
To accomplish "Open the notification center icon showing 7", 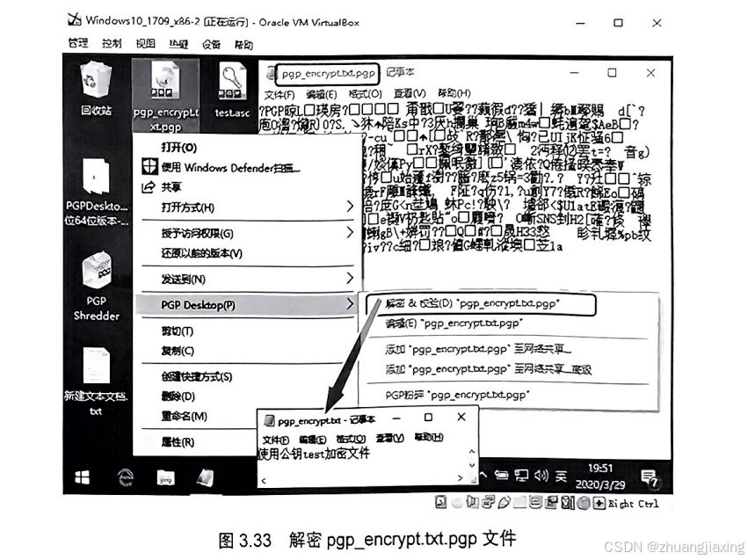I will coord(650,478).
